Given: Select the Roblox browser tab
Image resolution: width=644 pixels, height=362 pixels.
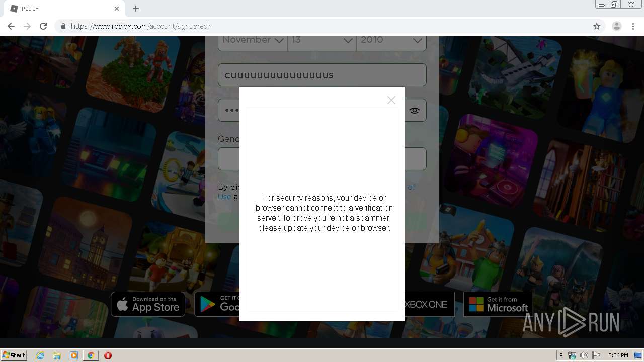Looking at the screenshot, I should [x=64, y=9].
